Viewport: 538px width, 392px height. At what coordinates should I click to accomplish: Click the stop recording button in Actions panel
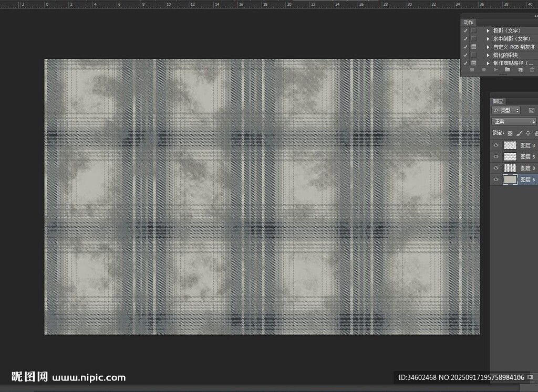472,70
